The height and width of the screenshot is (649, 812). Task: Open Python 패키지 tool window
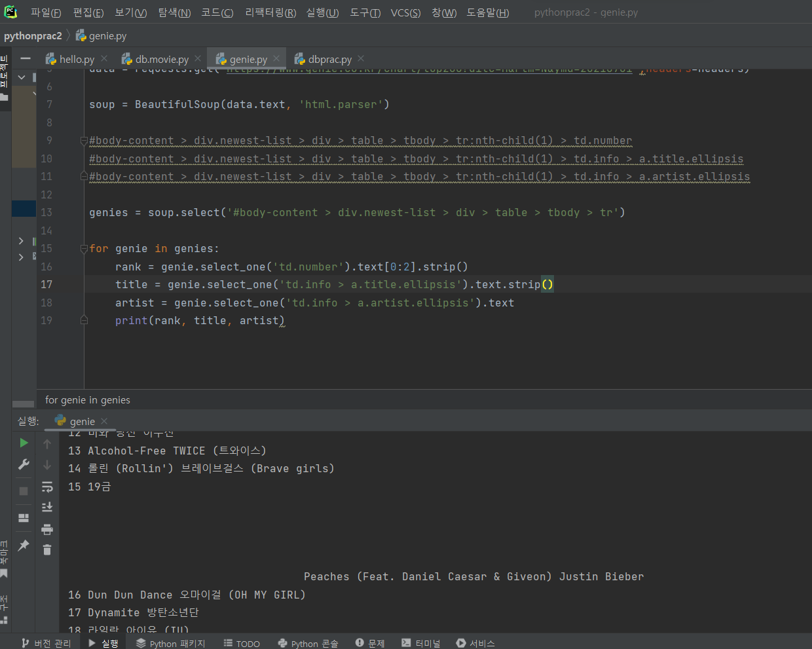171,643
